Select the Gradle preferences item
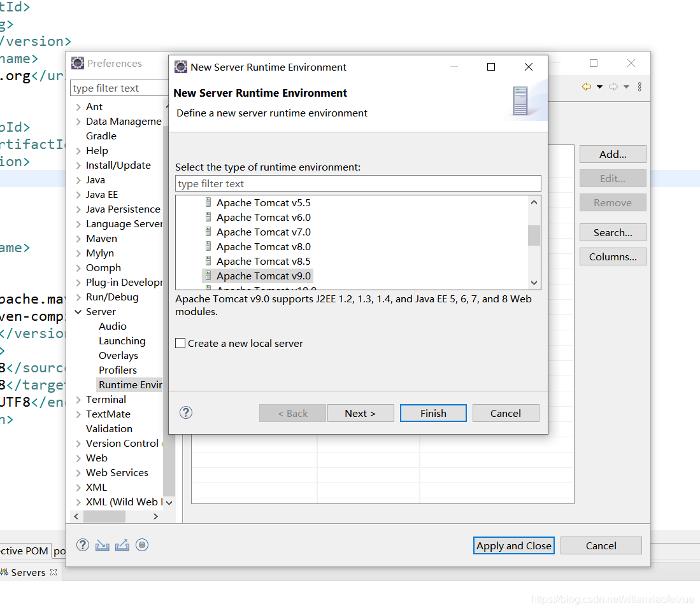The width and height of the screenshot is (700, 611). [x=101, y=136]
